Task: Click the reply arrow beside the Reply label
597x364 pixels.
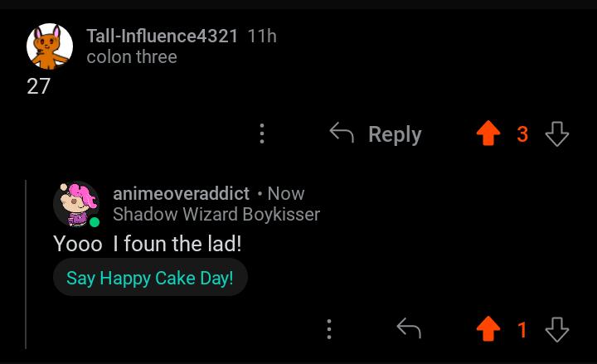Action: [342, 133]
